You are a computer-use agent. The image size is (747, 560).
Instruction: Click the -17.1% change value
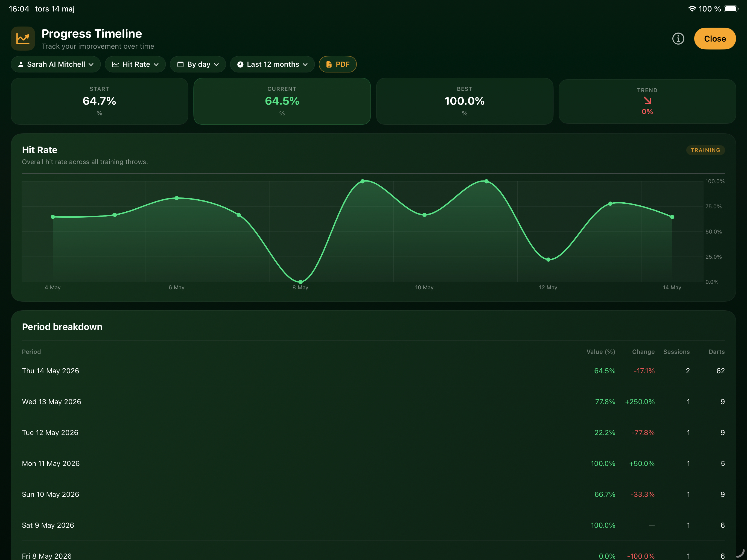coord(644,371)
